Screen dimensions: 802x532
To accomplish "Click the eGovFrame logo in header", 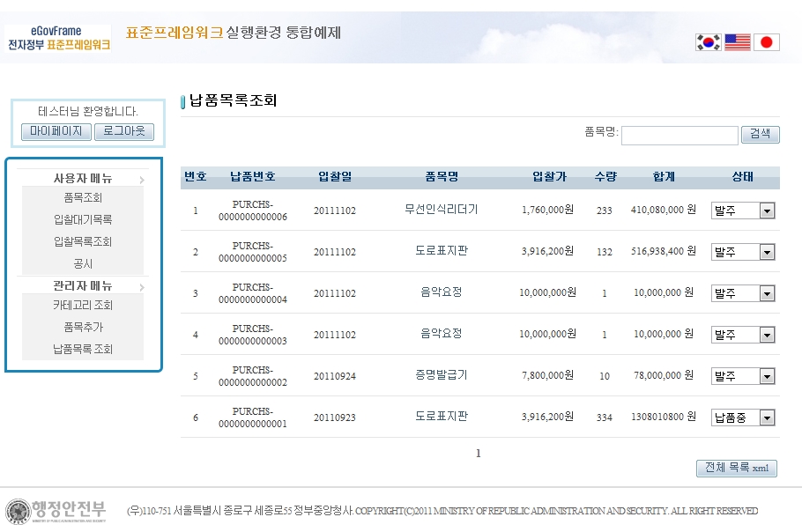I will pyautogui.click(x=58, y=38).
